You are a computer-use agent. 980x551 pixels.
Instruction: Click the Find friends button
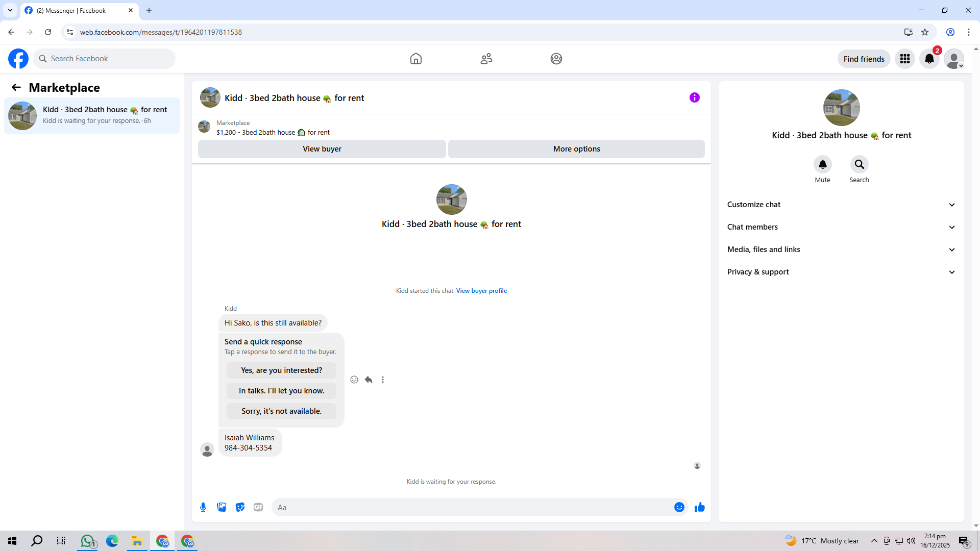864,59
